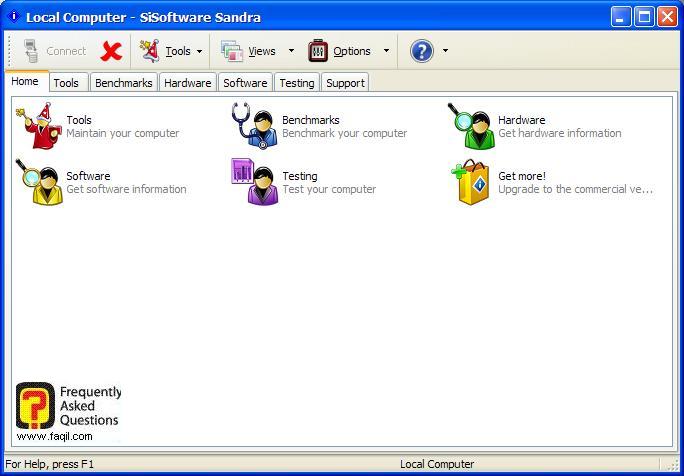Click the Tools toolbar button label

pyautogui.click(x=178, y=51)
